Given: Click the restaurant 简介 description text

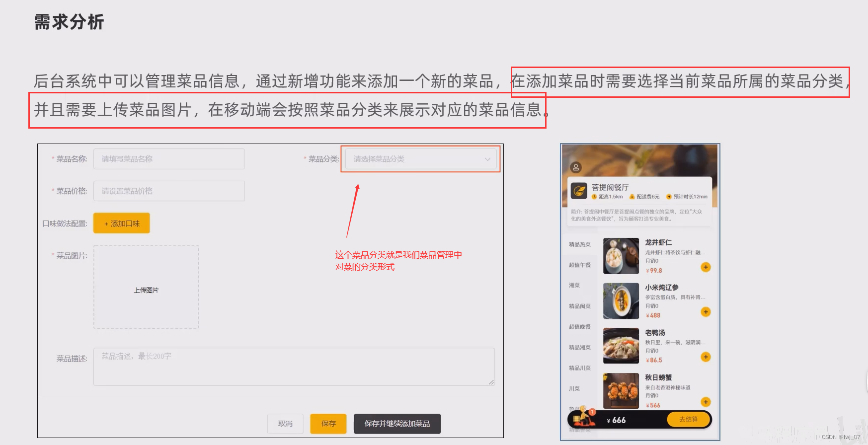Looking at the screenshot, I should coord(637,215).
